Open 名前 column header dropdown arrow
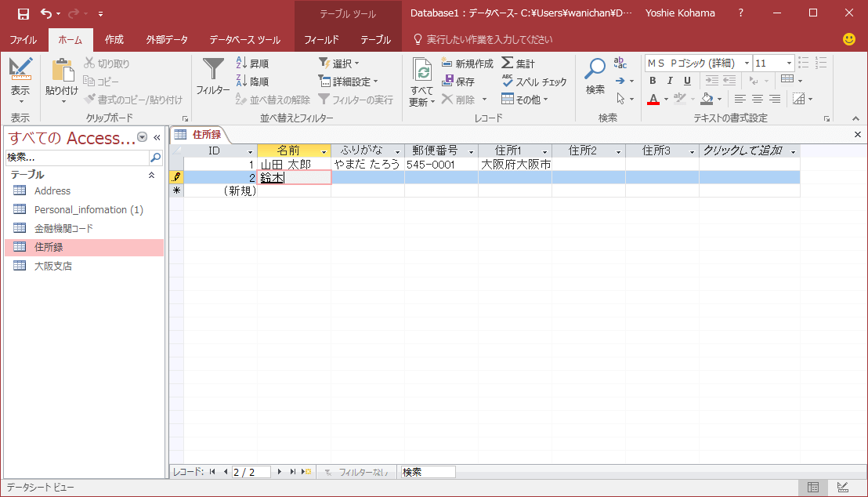 pyautogui.click(x=324, y=152)
